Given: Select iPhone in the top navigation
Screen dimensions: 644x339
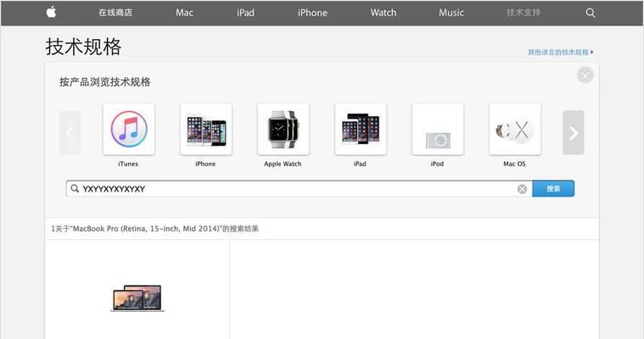Looking at the screenshot, I should click(312, 13).
